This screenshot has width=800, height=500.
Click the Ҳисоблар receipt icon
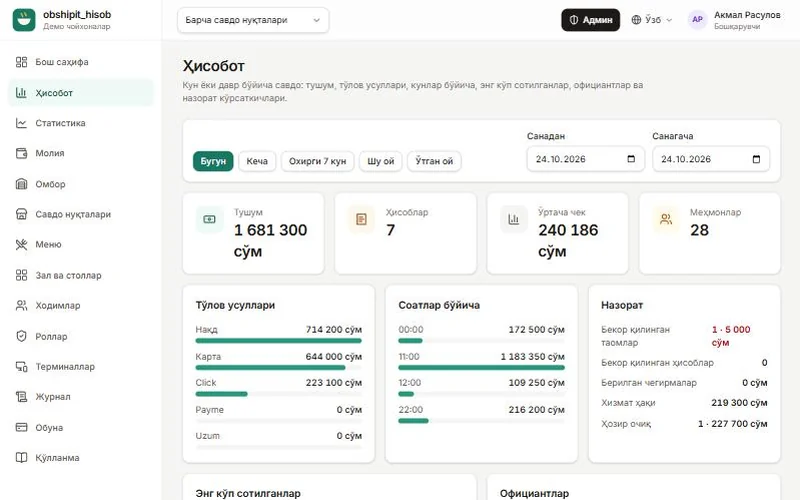point(361,219)
